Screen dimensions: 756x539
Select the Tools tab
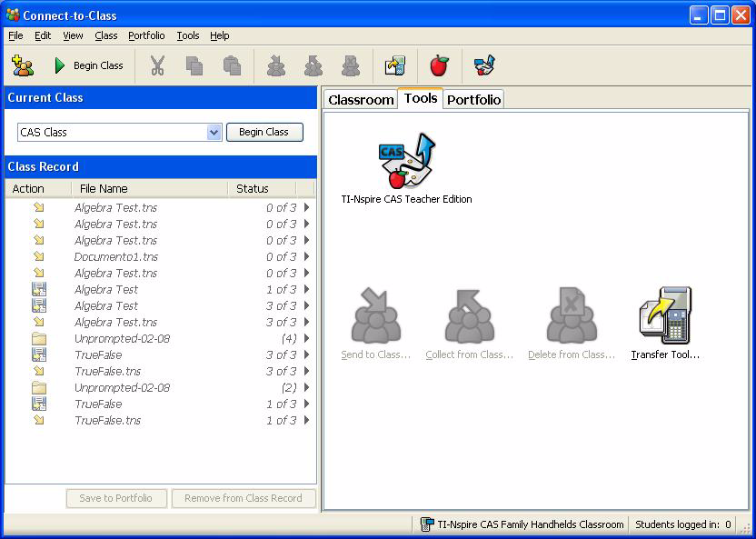pos(421,98)
